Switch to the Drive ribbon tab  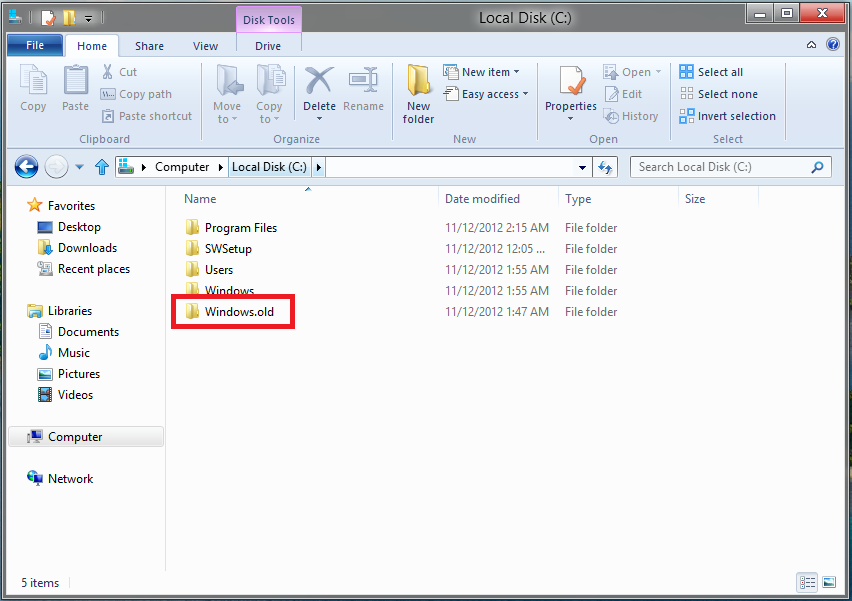point(268,46)
